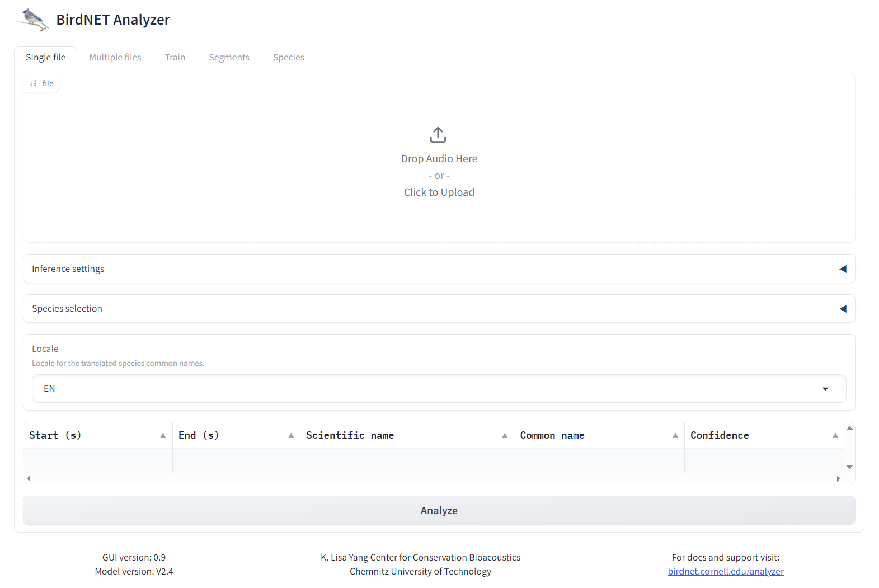Click table scroll right arrow
Image resolution: width=879 pixels, height=588 pixels.
click(x=839, y=478)
